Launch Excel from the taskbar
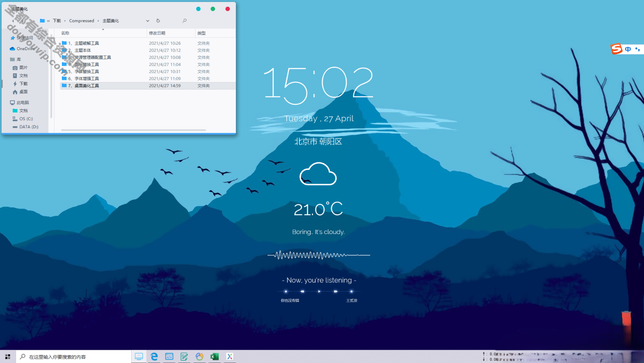644x363 pixels. pos(214,357)
